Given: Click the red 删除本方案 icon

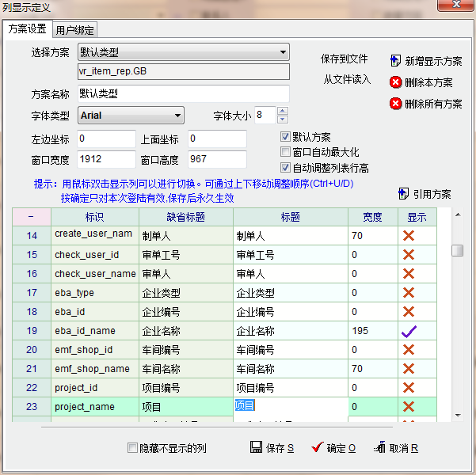Looking at the screenshot, I should (x=396, y=82).
